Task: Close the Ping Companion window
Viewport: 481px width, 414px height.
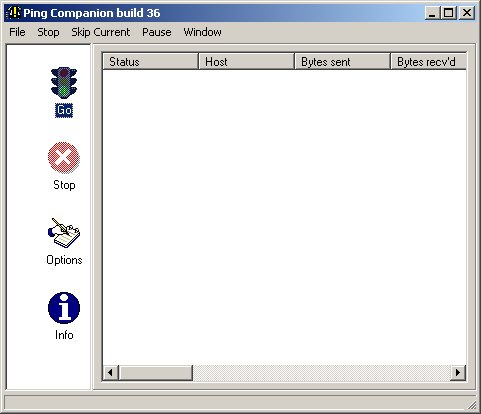Action: click(467, 13)
